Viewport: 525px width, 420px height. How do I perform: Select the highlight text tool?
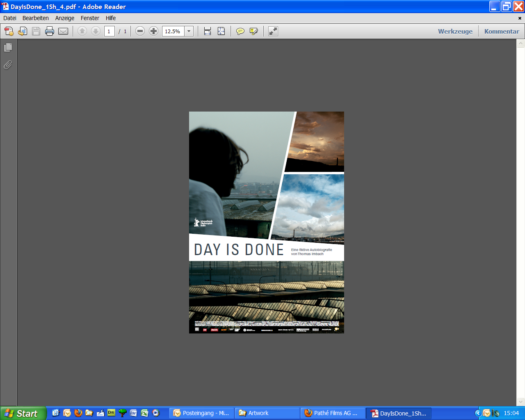(254, 31)
